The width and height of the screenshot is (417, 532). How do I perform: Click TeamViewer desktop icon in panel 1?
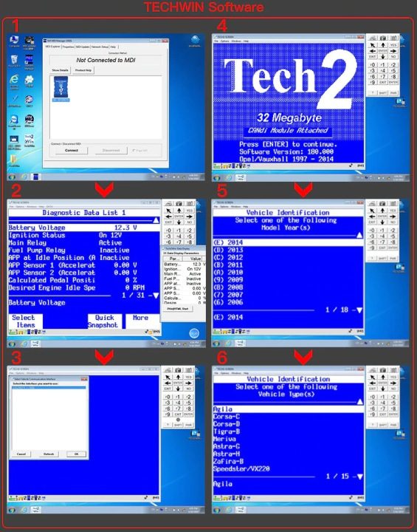point(14,120)
